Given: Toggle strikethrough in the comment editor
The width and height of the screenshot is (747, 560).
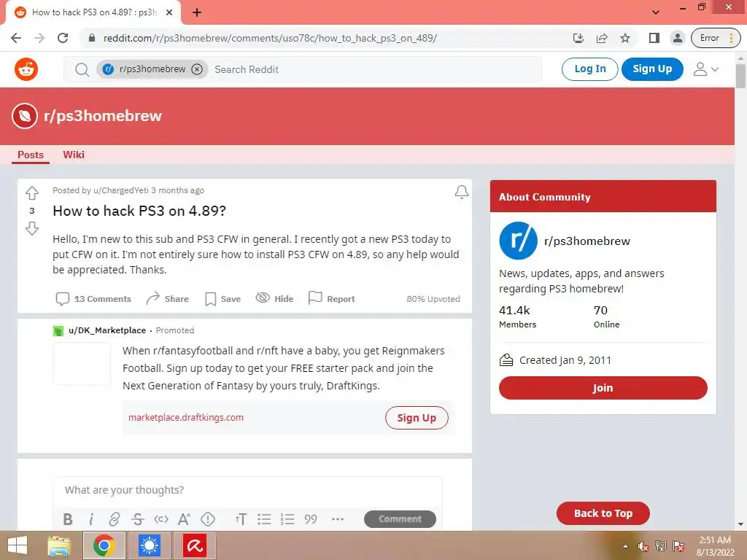Looking at the screenshot, I should coord(138,519).
